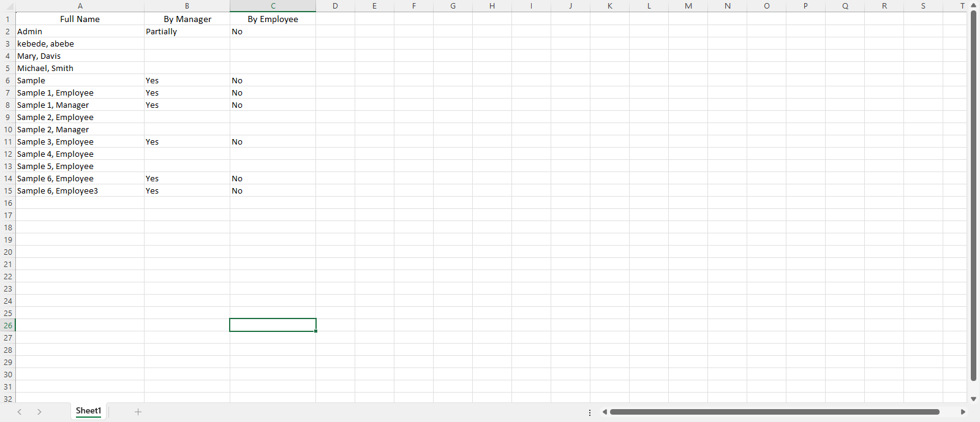Click the previous sheet navigation arrow
Image resolution: width=980 pixels, height=422 pixels.
pos(20,412)
